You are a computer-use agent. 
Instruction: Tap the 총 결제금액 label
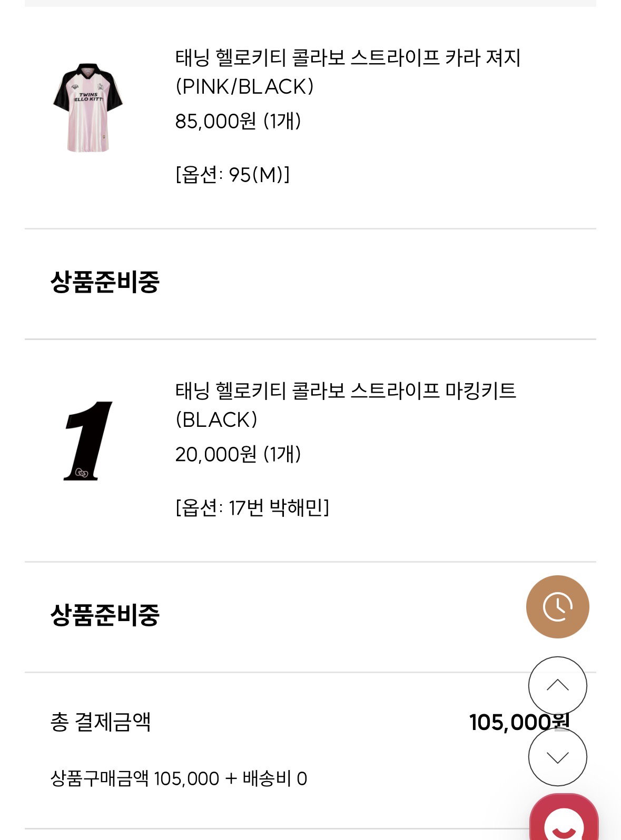[x=101, y=722]
